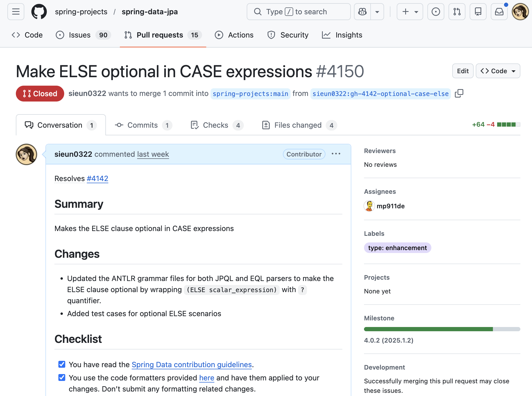Expand the Copilot dropdown arrow

pos(377,12)
